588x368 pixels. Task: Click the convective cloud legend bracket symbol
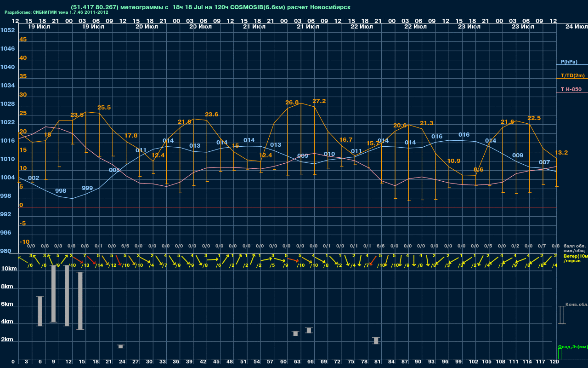coord(561,315)
